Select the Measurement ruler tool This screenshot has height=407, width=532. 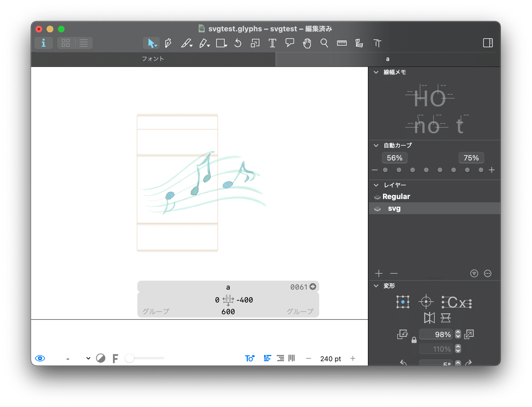pyautogui.click(x=342, y=43)
